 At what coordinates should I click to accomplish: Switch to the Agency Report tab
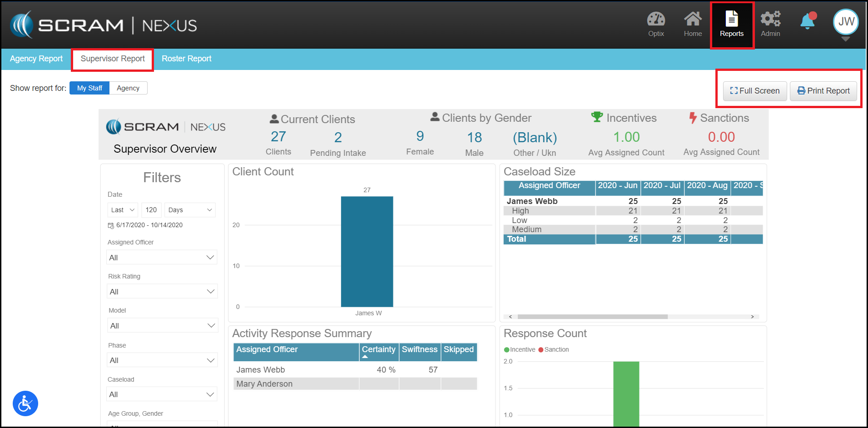pos(36,59)
